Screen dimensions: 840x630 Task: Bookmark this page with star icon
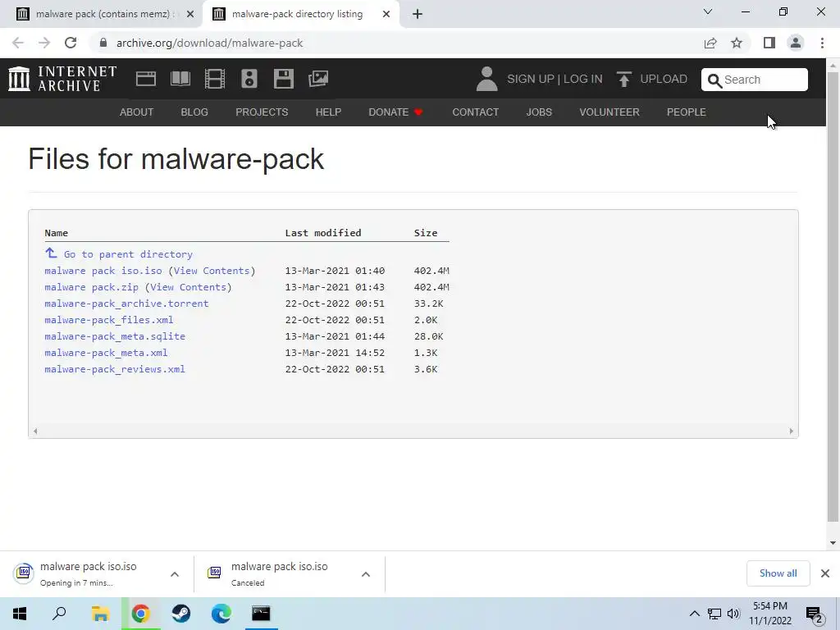(x=737, y=43)
